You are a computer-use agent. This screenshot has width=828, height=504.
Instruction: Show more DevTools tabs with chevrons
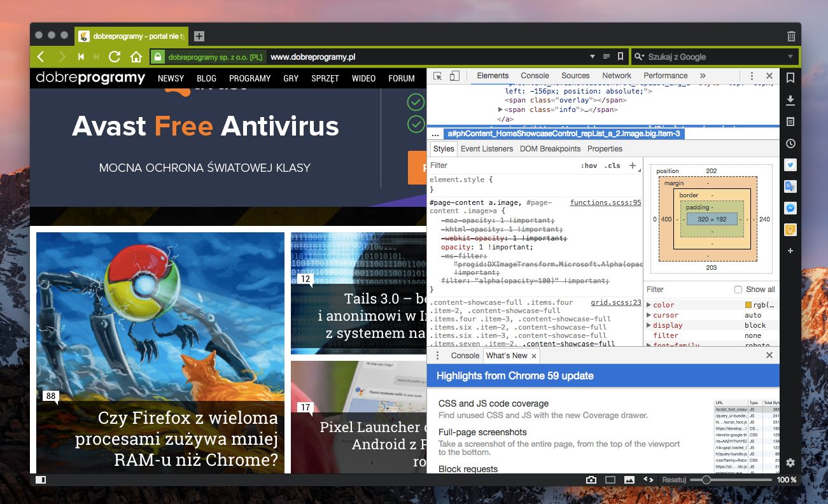703,76
